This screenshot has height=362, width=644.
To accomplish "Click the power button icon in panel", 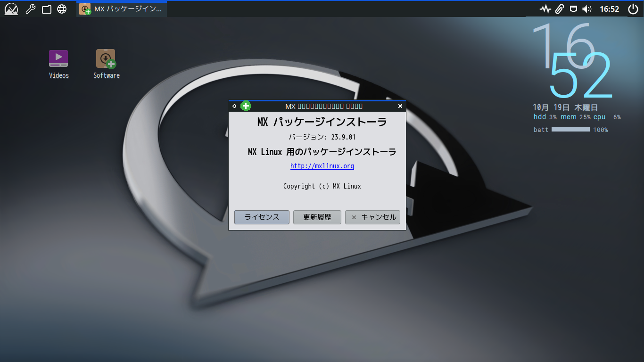I will tap(633, 9).
